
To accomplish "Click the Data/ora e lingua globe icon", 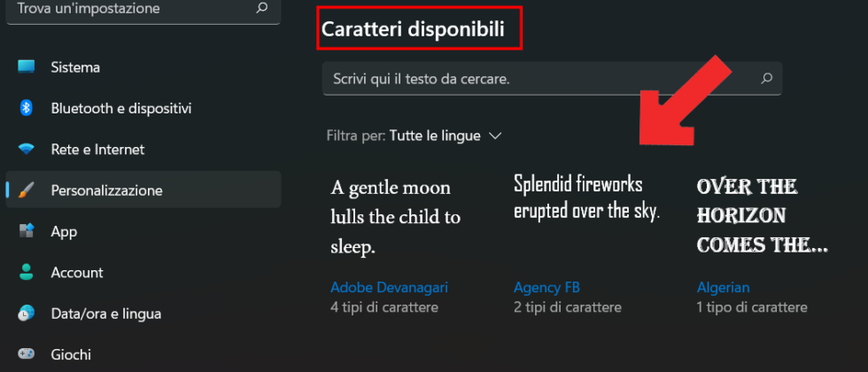I will (27, 314).
